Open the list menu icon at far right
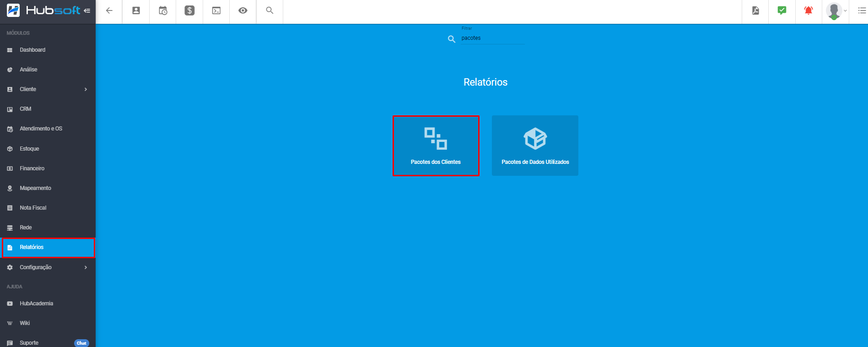Viewport: 868px width, 347px height. pos(862,11)
